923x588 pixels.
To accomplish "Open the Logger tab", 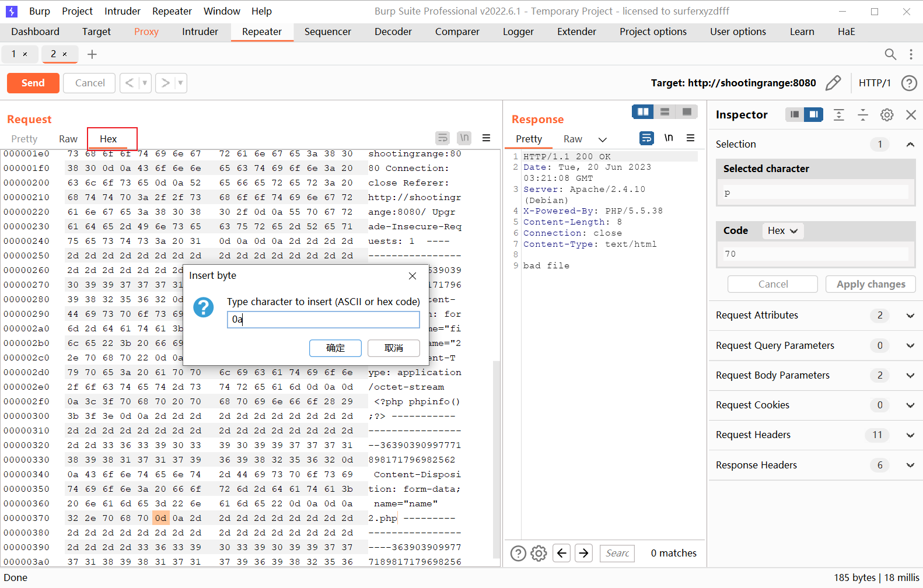I will pos(518,32).
